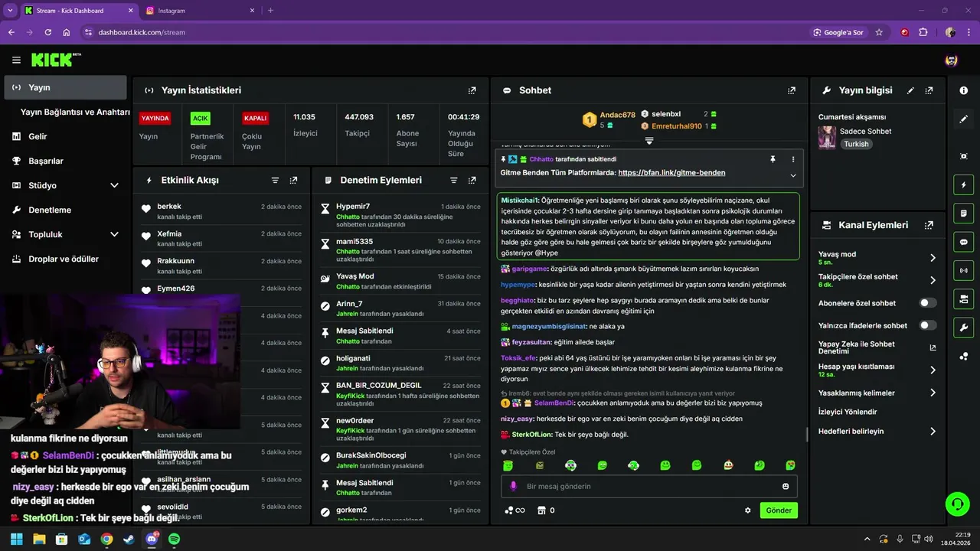This screenshot has height=551, width=980.
Task: Expand the pinned message with its chevron
Action: [x=793, y=175]
